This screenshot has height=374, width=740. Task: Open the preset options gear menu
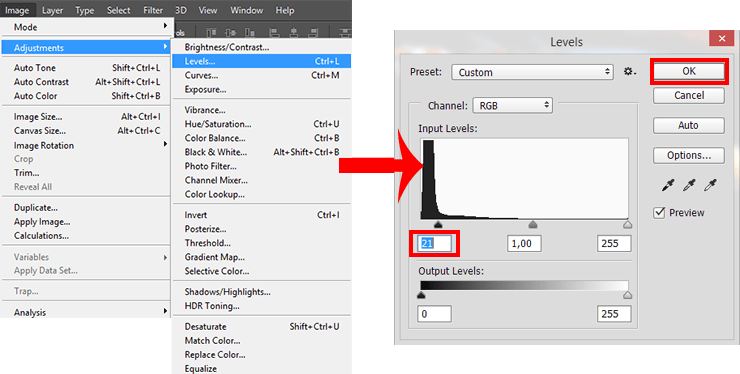pos(630,72)
